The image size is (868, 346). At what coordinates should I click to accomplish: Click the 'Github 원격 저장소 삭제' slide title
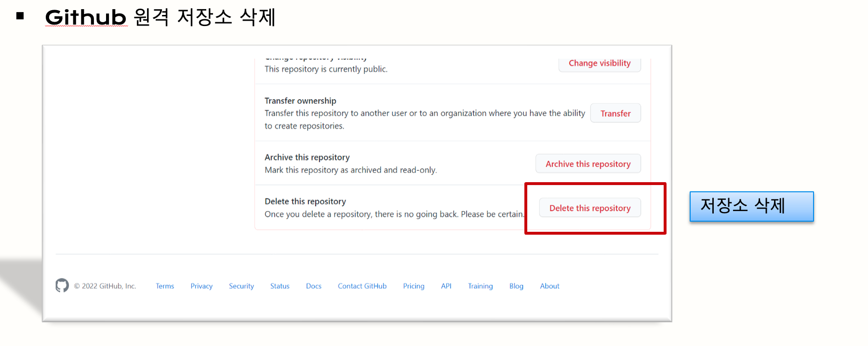(x=160, y=17)
